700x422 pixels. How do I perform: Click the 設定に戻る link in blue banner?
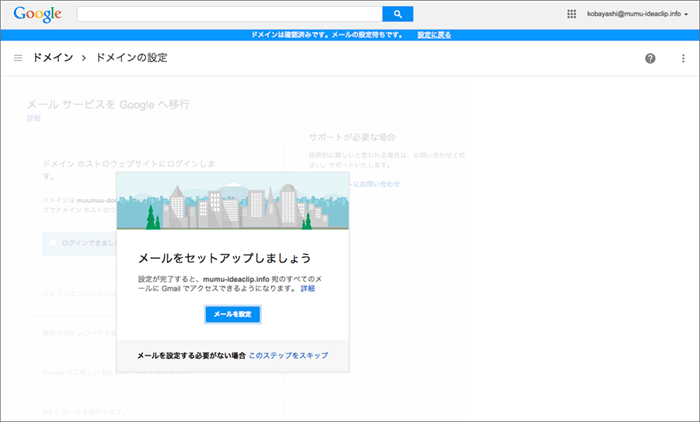(x=434, y=35)
